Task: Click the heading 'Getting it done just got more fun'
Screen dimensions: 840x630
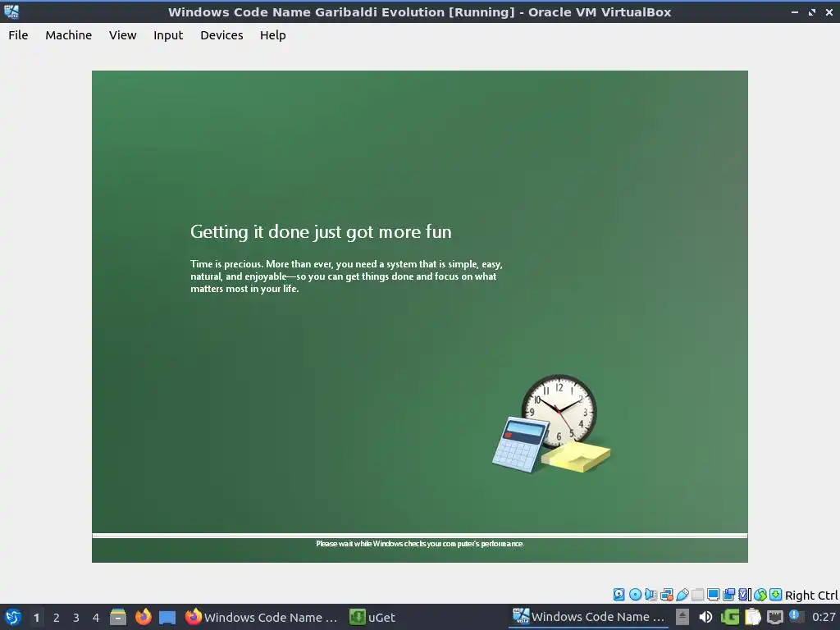Action: (x=321, y=231)
